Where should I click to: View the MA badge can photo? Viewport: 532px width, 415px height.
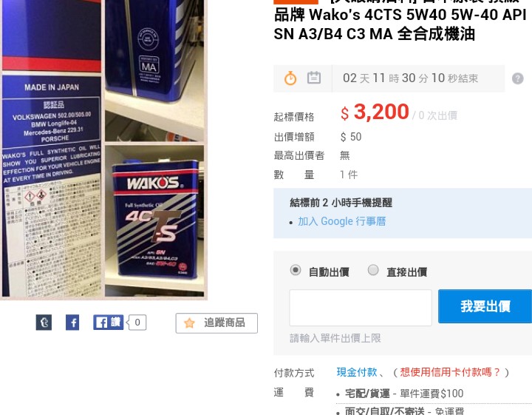click(154, 70)
